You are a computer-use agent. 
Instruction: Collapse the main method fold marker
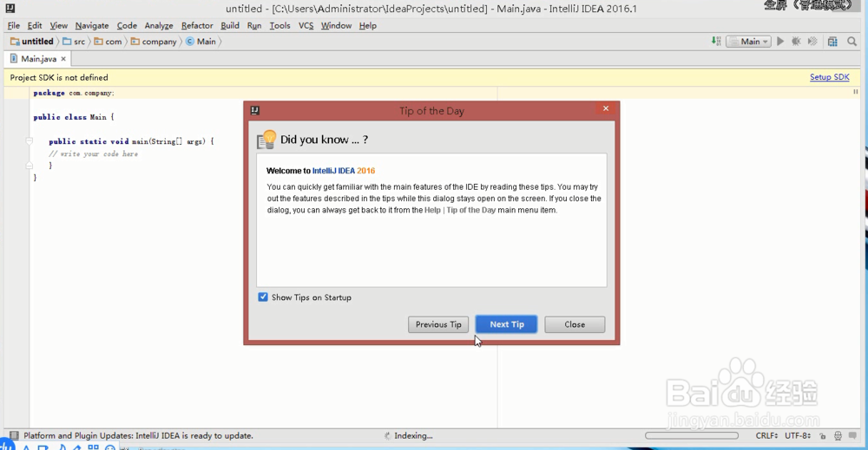30,141
